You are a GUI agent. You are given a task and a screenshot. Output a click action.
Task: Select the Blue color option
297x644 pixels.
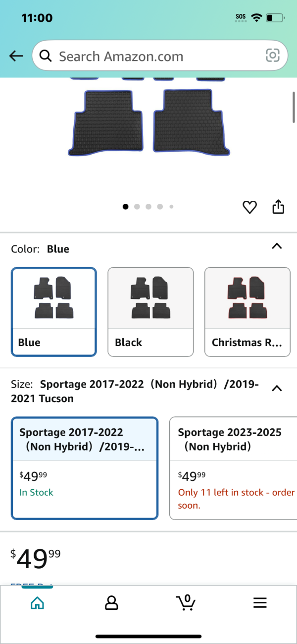54,312
